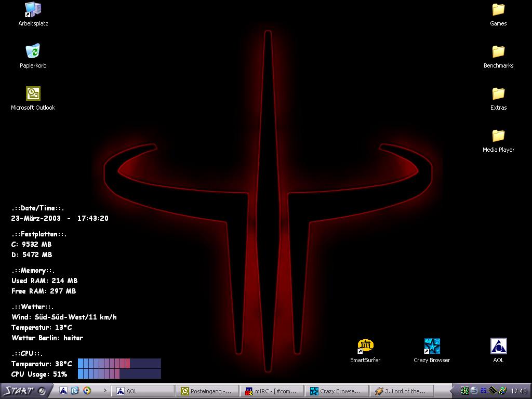Click the '.::CPU::.' heading
532x399 pixels.
pyautogui.click(x=27, y=353)
